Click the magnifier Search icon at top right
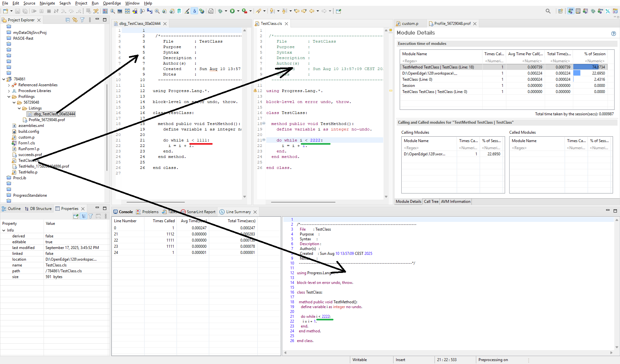The image size is (620, 364). 548,11
